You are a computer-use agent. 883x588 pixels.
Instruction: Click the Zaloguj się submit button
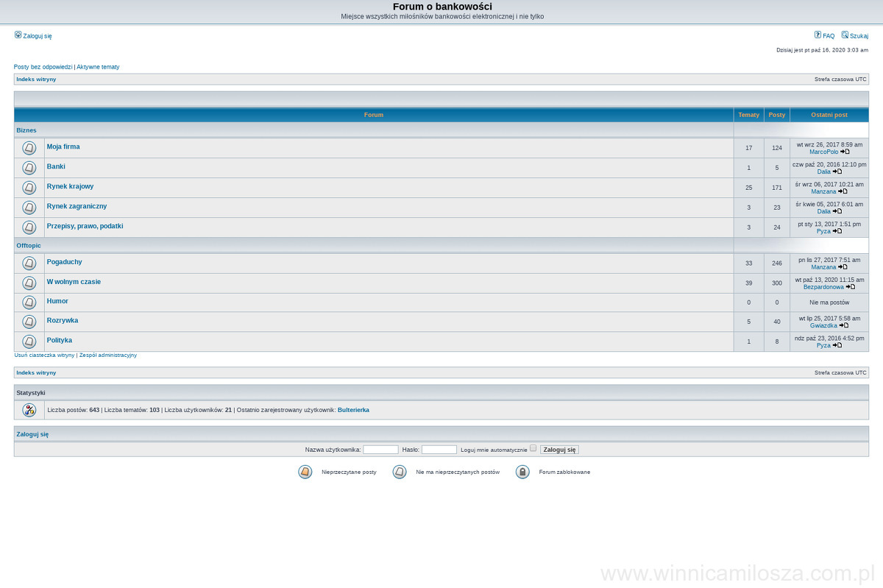(x=559, y=450)
